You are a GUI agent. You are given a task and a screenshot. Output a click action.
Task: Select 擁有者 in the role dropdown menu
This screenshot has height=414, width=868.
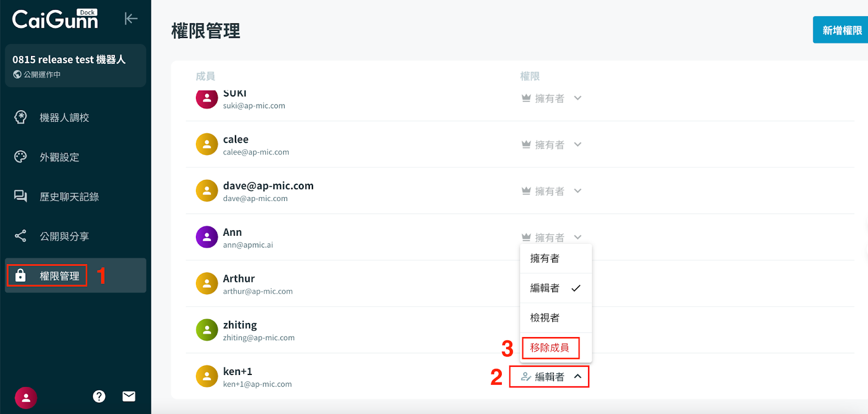point(545,258)
